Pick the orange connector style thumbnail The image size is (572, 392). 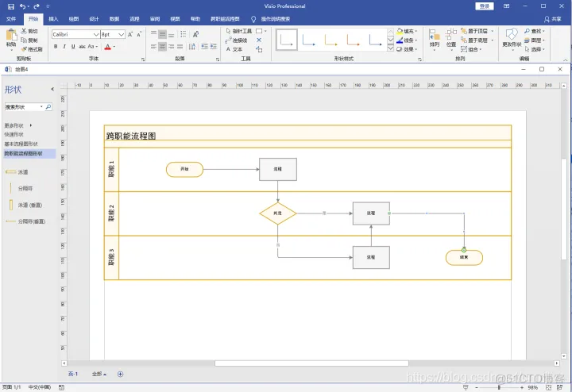[353, 40]
